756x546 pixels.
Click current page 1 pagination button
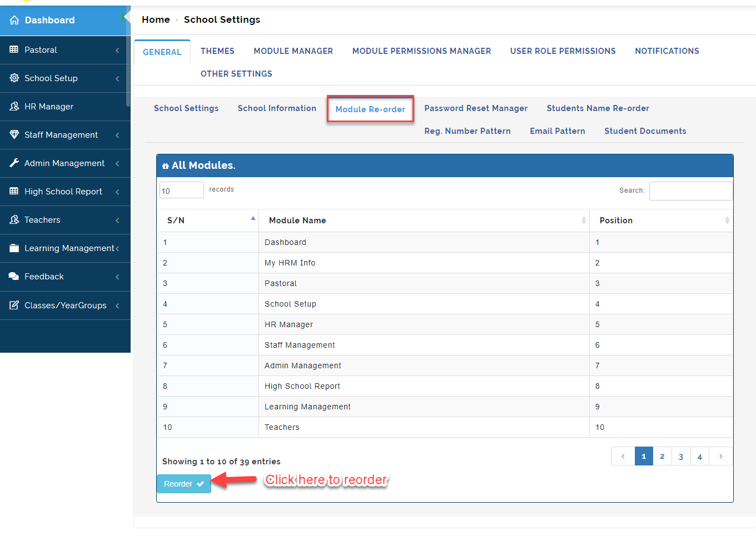[644, 456]
